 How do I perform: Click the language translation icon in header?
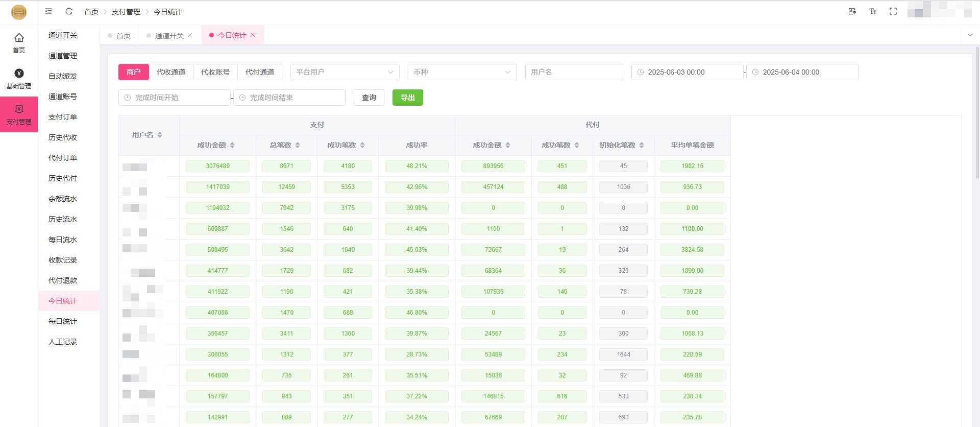point(852,11)
